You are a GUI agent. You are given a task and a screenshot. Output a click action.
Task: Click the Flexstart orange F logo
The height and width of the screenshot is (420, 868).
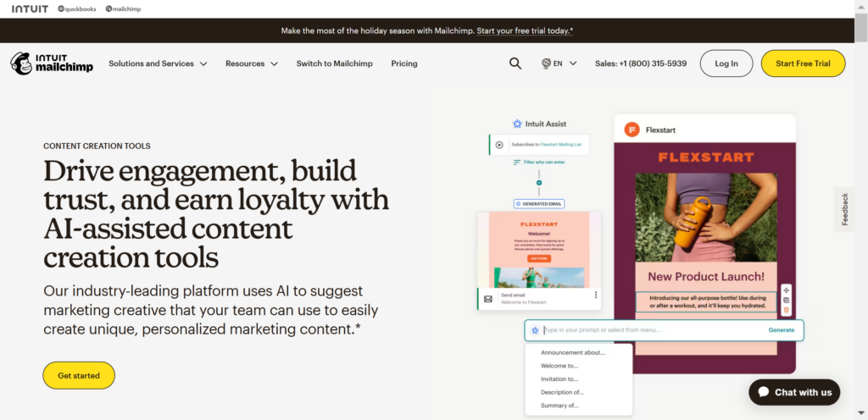[x=632, y=130]
